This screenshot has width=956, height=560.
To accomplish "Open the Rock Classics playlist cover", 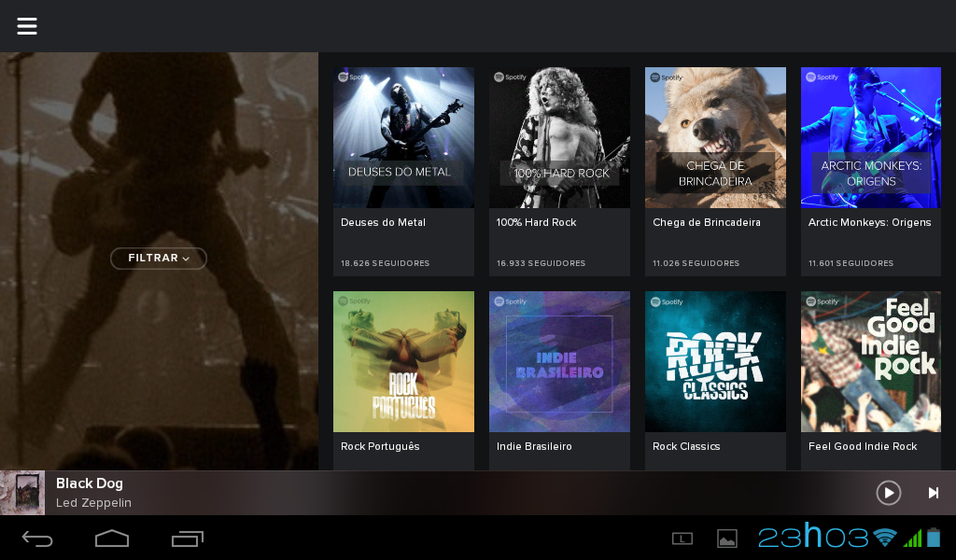I will (715, 361).
